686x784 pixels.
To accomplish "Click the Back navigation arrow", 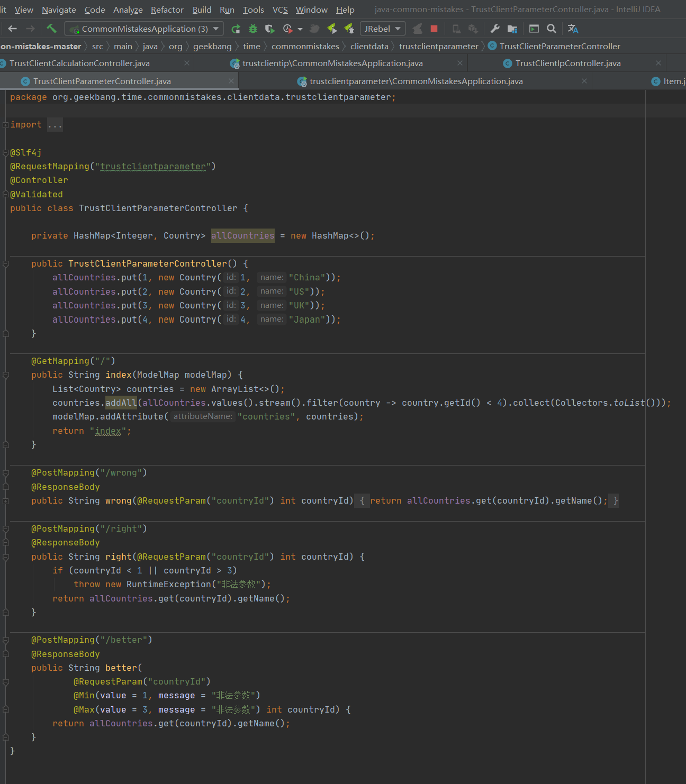I will [x=13, y=29].
